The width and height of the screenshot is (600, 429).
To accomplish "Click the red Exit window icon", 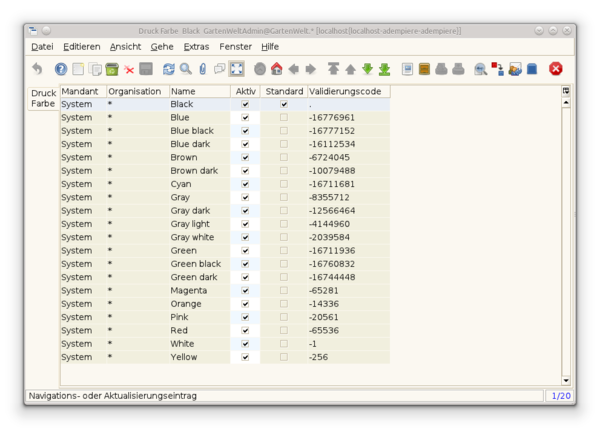I will pyautogui.click(x=556, y=69).
